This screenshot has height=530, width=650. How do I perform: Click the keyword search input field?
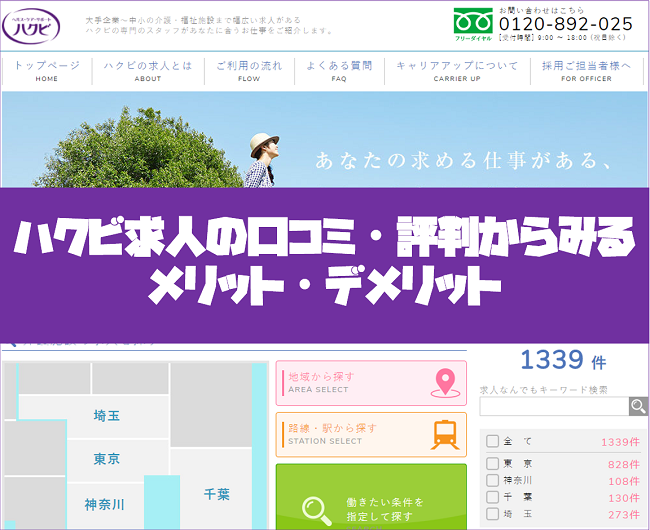click(x=554, y=406)
